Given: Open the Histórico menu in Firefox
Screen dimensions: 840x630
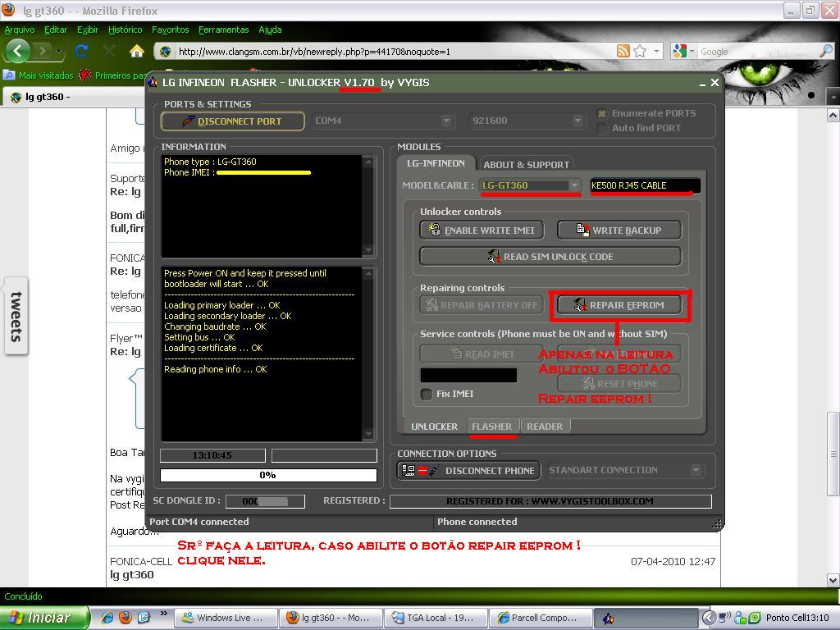Looking at the screenshot, I should (x=125, y=30).
